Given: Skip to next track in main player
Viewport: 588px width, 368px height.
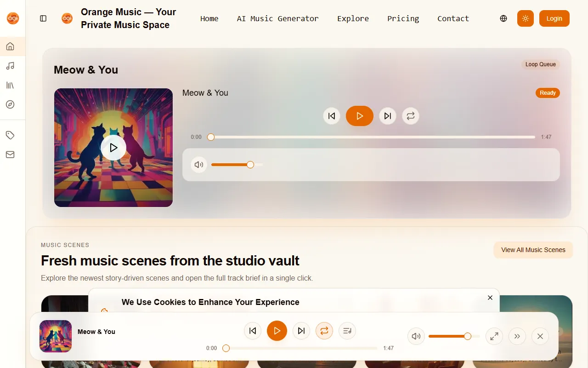Looking at the screenshot, I should pyautogui.click(x=387, y=116).
